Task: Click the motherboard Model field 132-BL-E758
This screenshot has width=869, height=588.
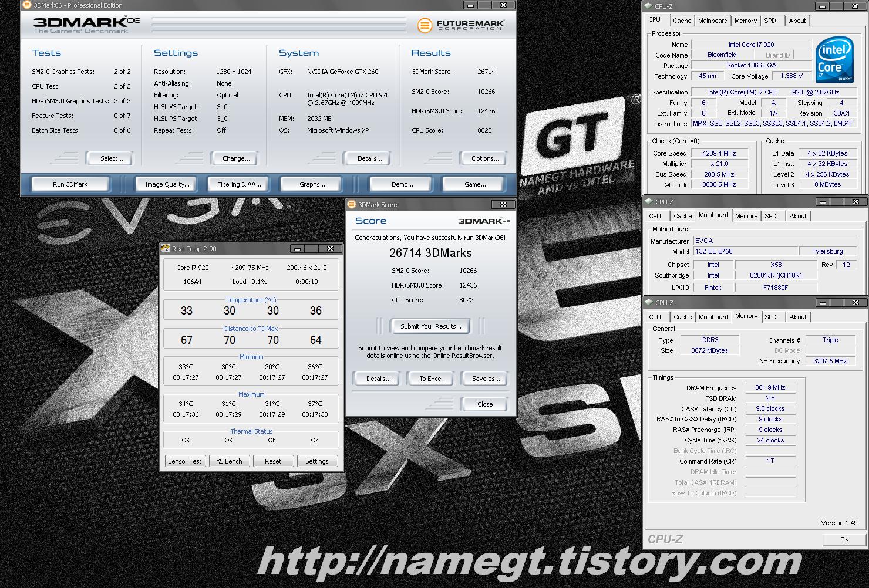Action: pos(746,251)
